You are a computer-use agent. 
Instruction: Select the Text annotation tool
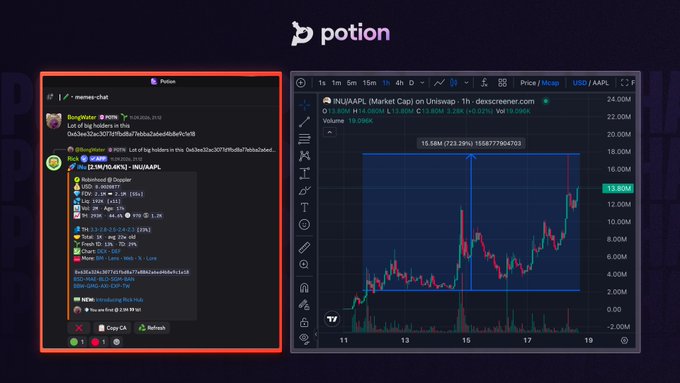304,208
